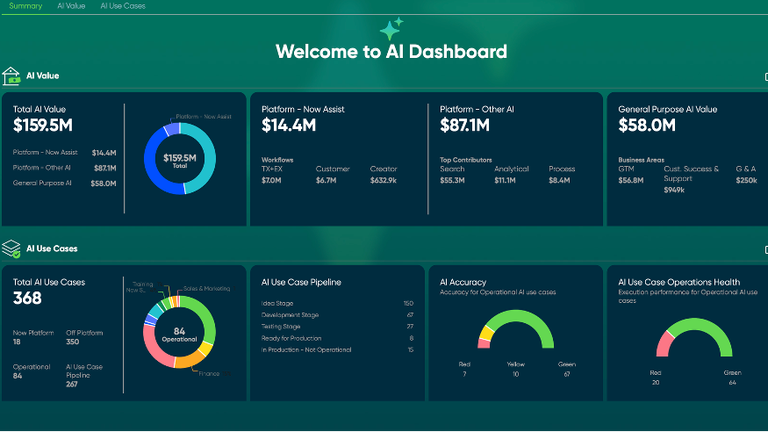Click the Operational 84 count under Total AI Use Cases
The height and width of the screenshot is (432, 768).
pos(17,376)
